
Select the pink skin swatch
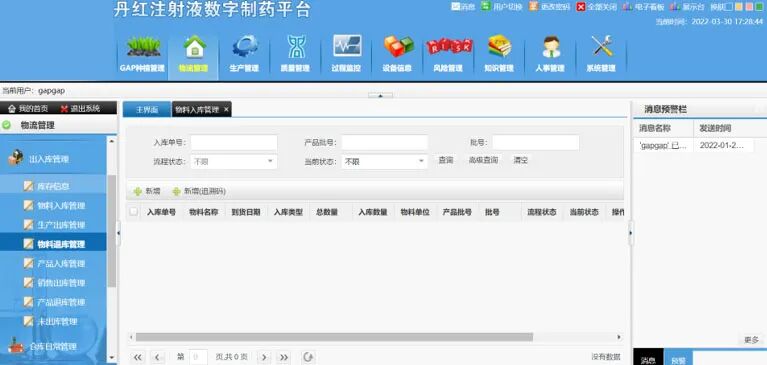(x=749, y=7)
